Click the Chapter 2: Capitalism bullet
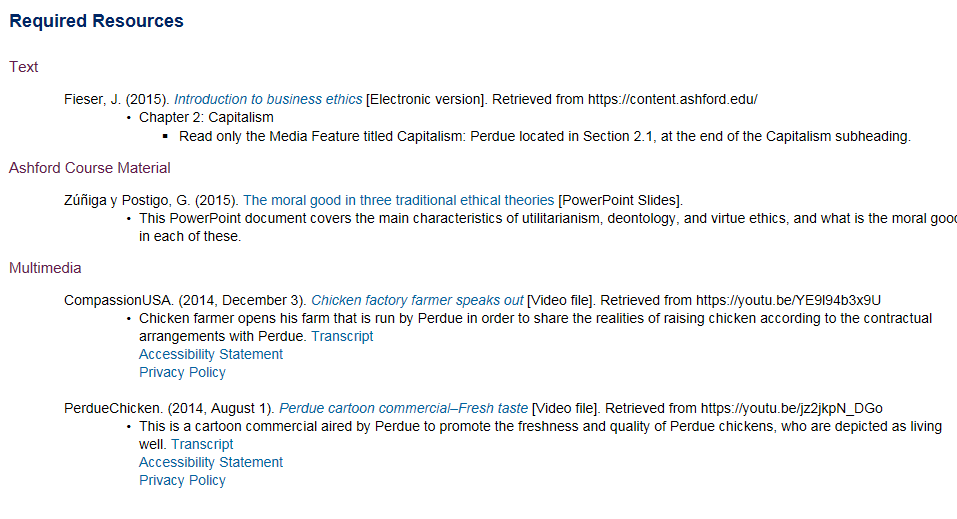The image size is (957, 519). tap(206, 117)
